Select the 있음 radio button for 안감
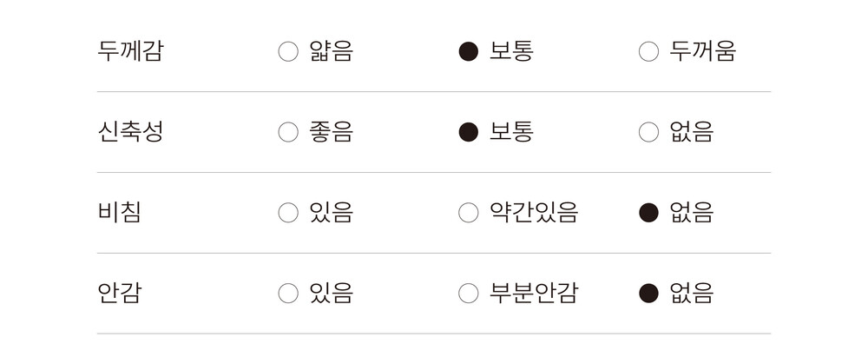This screenshot has height=357, width=868. tap(288, 294)
